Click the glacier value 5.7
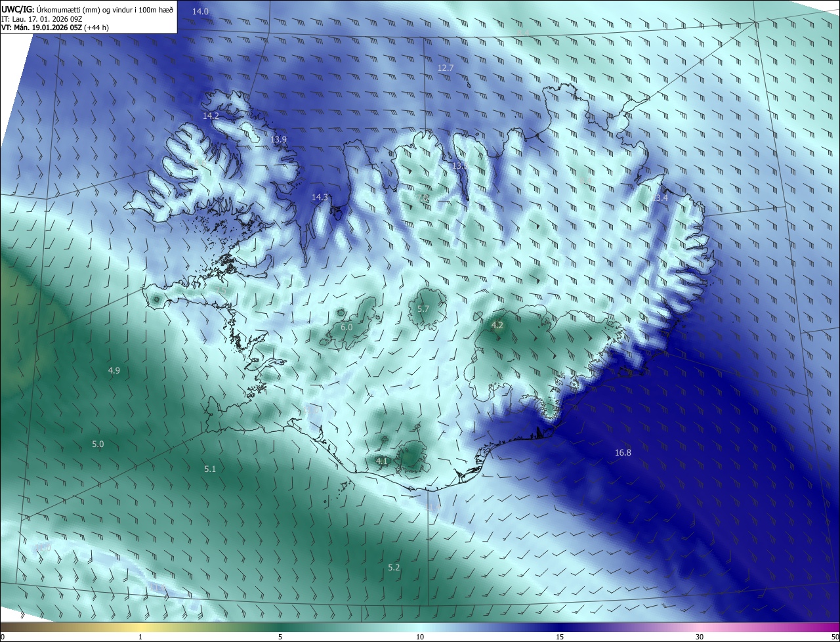 pos(423,309)
